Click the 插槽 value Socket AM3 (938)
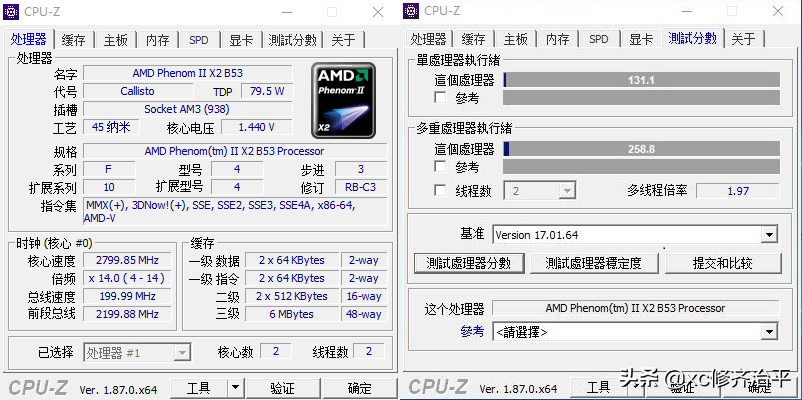The width and height of the screenshot is (802, 400). (x=187, y=109)
